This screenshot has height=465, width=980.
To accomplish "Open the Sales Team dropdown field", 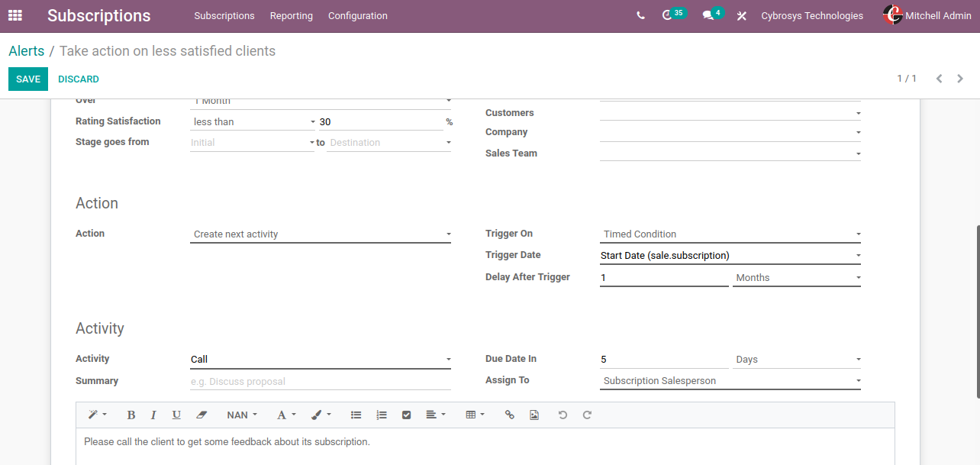I will (x=730, y=153).
